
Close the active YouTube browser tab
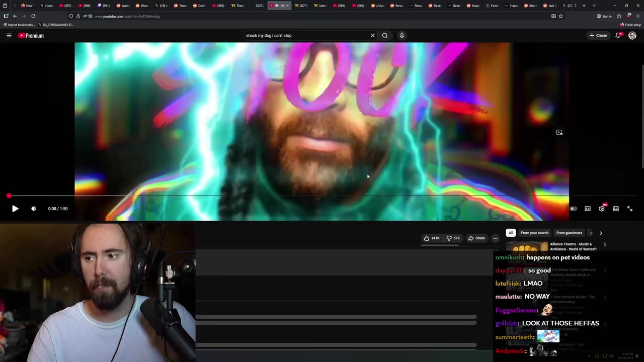[x=288, y=6]
